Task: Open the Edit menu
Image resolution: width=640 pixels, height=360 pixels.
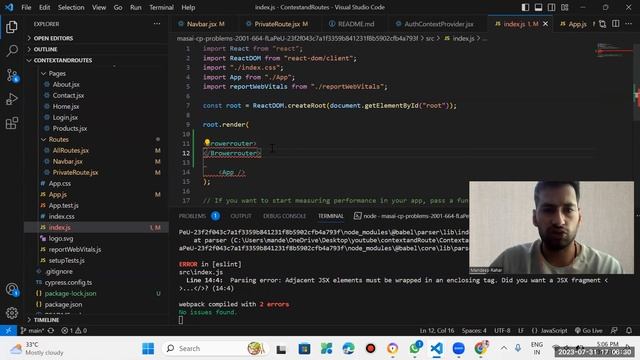Action: 44,7
